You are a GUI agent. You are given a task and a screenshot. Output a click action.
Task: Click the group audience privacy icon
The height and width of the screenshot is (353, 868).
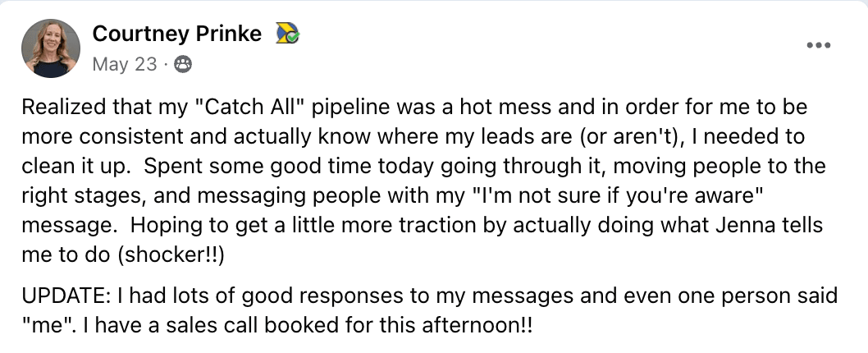click(x=183, y=64)
